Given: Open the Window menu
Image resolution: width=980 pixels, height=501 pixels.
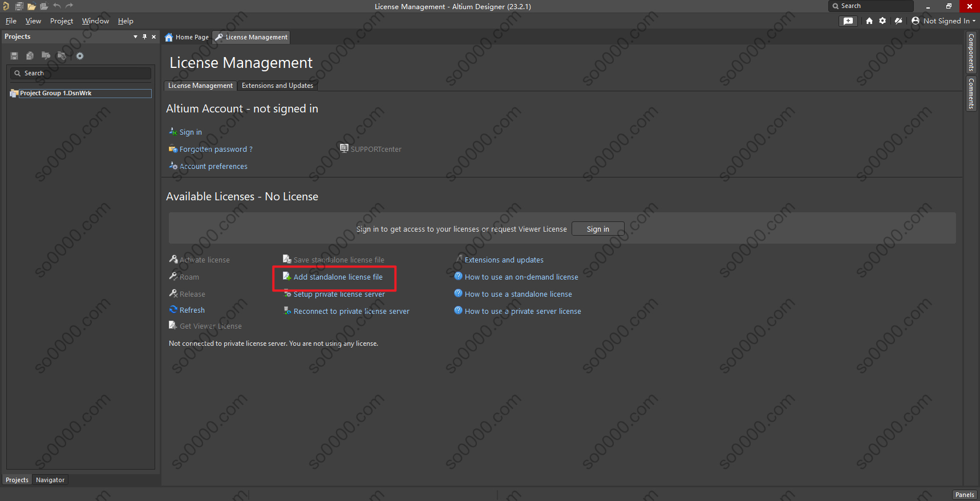Looking at the screenshot, I should [x=95, y=21].
